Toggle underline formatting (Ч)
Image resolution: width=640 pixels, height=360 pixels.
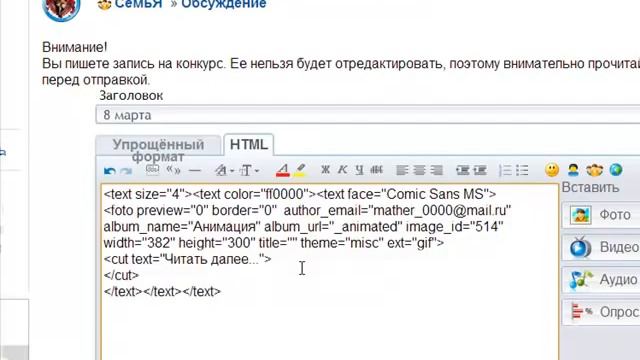click(x=359, y=170)
